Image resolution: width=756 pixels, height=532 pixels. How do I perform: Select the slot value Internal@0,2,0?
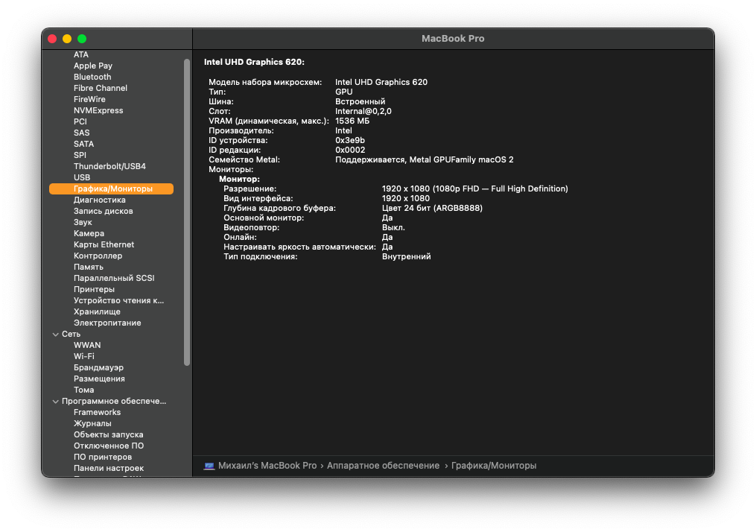click(363, 111)
